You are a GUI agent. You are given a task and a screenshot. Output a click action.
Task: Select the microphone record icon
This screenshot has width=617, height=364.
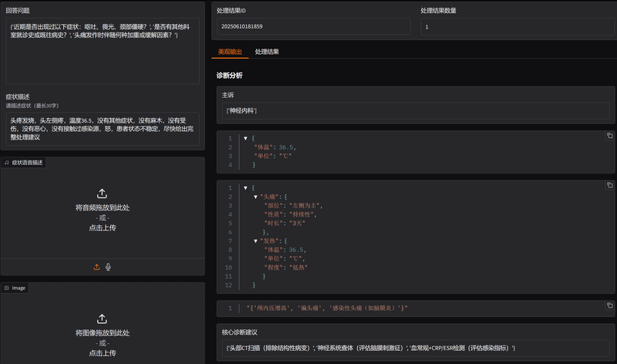pos(108,267)
